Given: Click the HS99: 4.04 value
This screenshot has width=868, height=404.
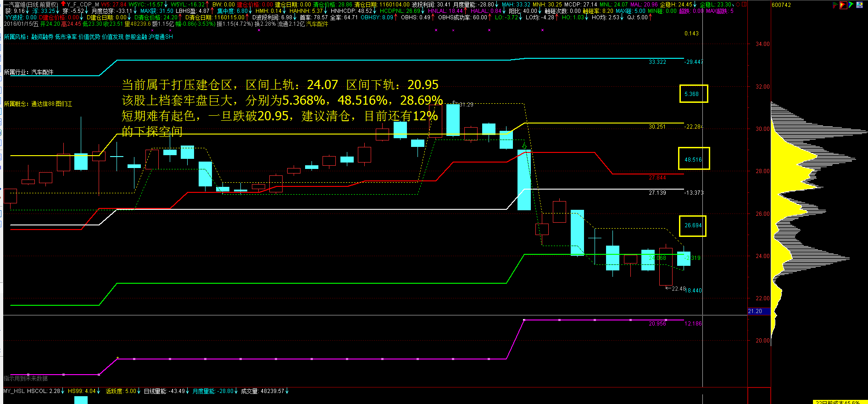Looking at the screenshot, I should (82, 391).
